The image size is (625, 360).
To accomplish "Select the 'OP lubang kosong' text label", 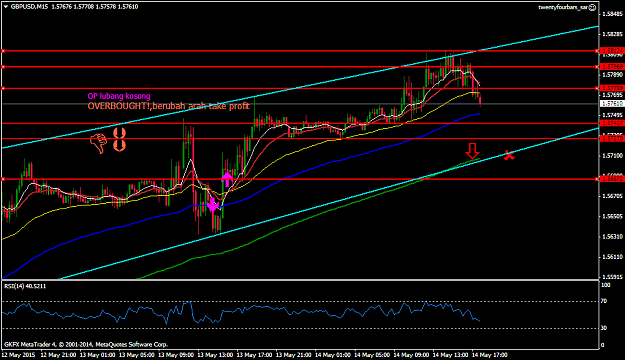I will click(119, 96).
